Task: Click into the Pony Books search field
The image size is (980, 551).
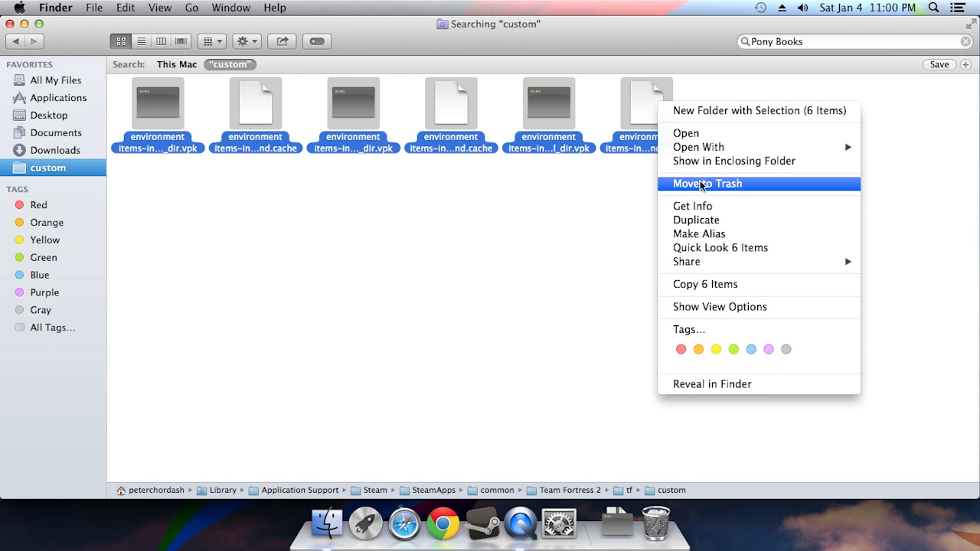Action: (854, 41)
